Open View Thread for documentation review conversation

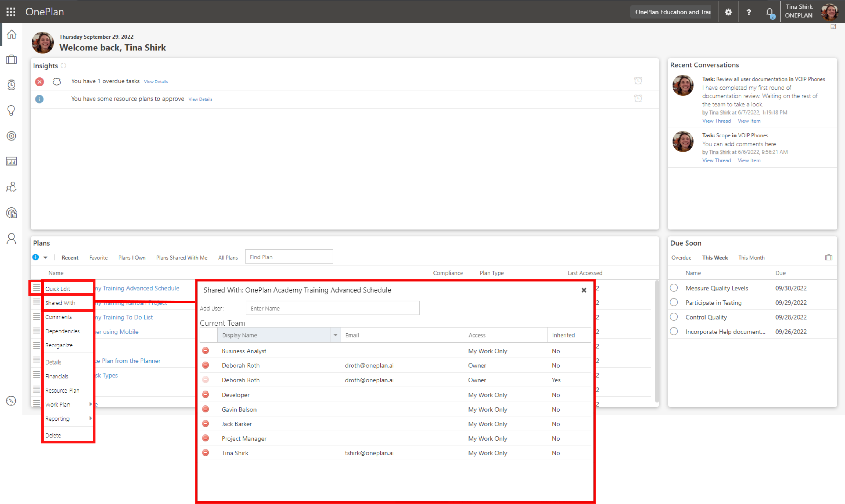717,121
